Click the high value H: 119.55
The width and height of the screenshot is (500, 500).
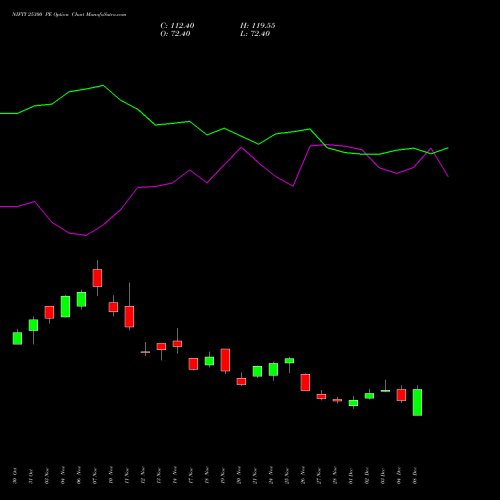(258, 26)
